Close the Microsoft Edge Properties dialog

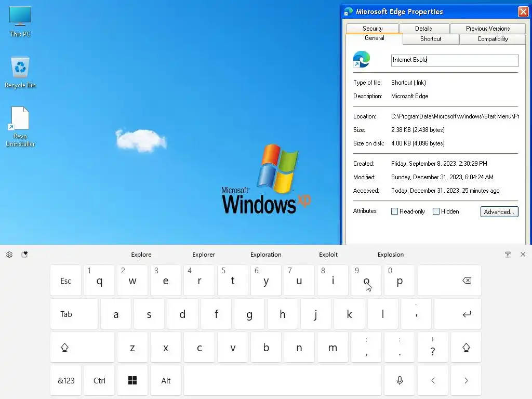coord(523,11)
